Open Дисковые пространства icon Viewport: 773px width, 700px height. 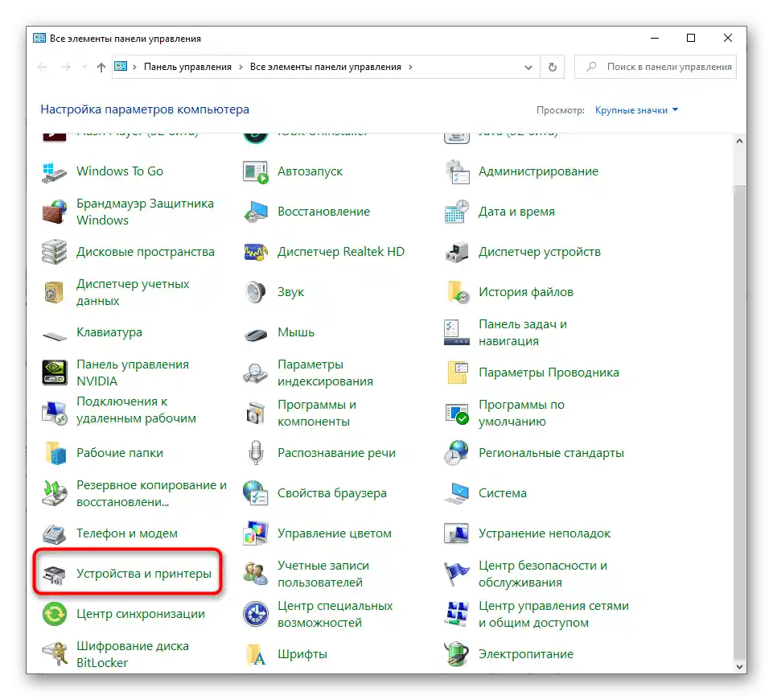(54, 253)
